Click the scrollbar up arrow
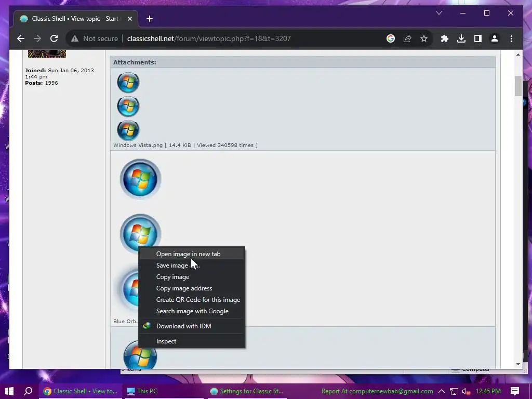Screen dimensions: 532x399 (518, 55)
